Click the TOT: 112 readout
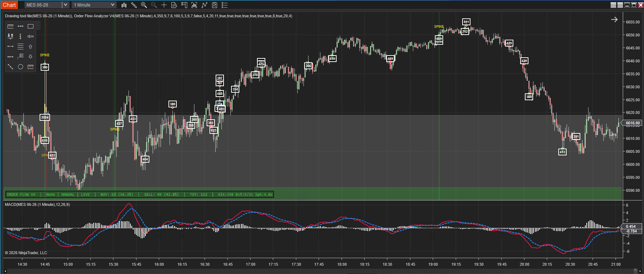The width and height of the screenshot is (644, 274). (199, 195)
